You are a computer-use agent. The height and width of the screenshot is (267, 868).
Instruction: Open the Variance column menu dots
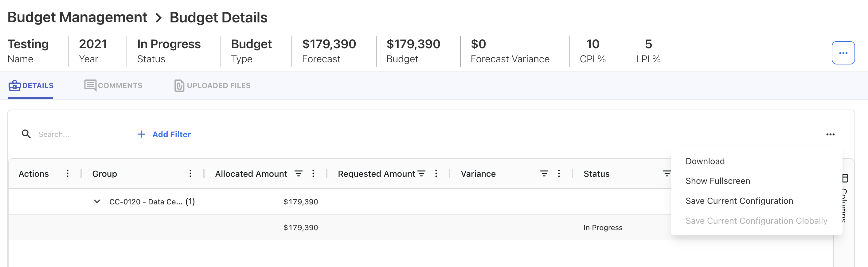pos(559,173)
